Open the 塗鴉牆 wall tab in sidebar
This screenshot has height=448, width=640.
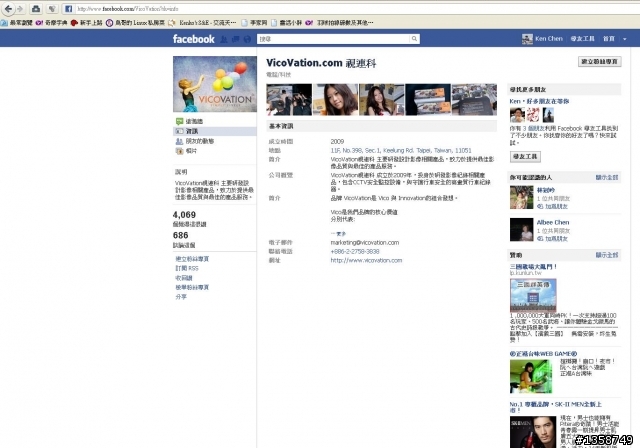pos(194,121)
